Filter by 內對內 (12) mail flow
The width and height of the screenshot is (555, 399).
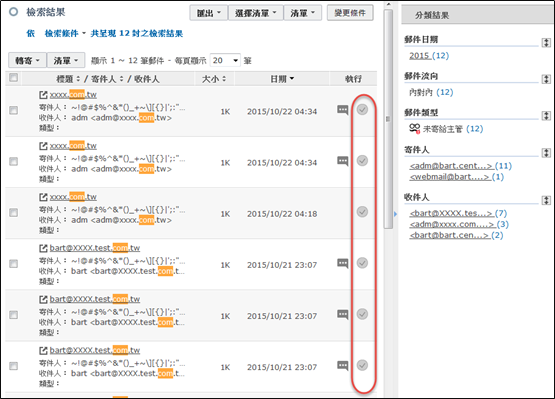point(431,92)
